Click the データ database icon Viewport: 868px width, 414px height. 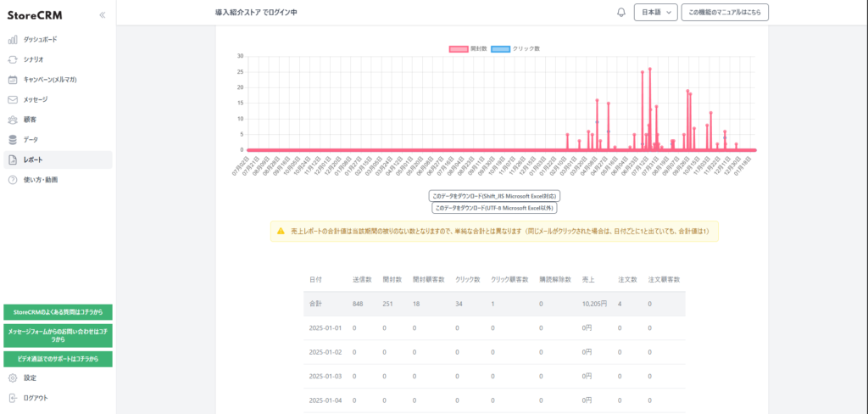tap(13, 139)
